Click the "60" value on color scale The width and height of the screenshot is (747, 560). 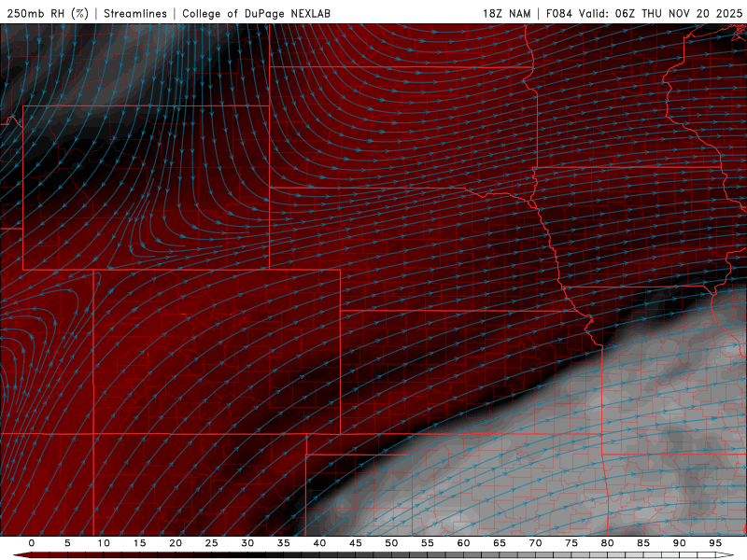463,543
